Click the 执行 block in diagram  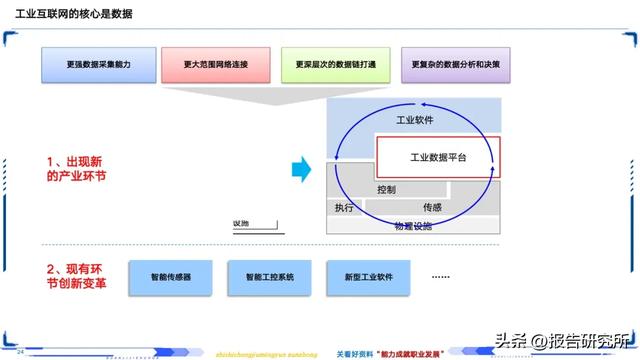pos(344,207)
